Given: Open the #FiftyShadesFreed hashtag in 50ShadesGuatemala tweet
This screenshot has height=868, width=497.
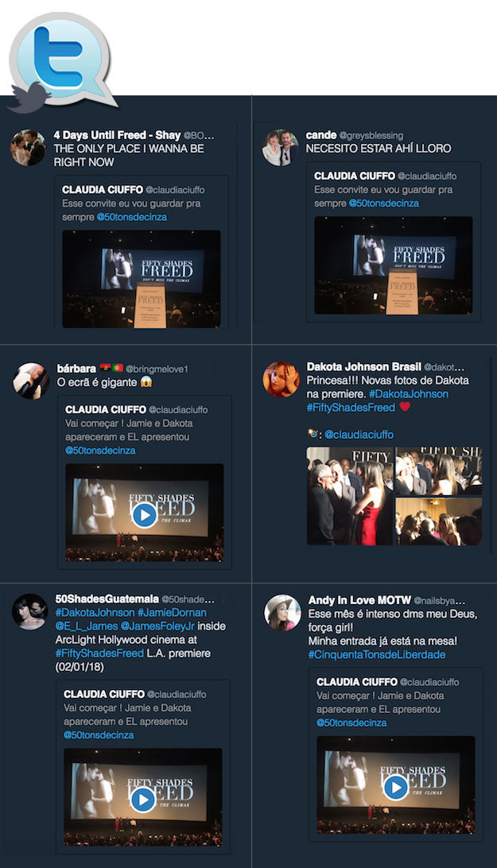Looking at the screenshot, I should pyautogui.click(x=99, y=653).
